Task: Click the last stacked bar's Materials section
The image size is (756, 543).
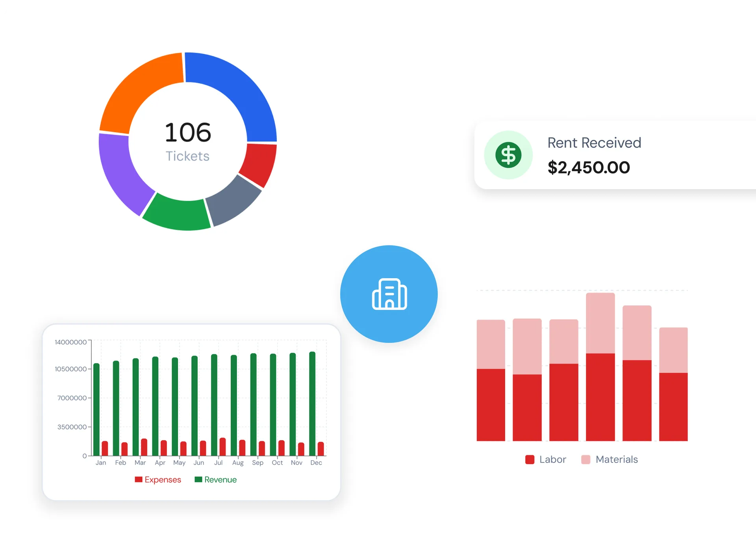Action: pos(673,350)
